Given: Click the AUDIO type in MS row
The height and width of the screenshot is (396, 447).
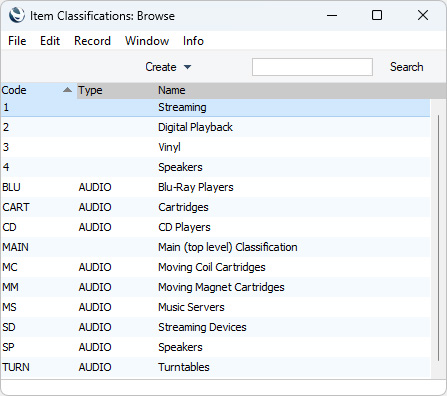Looking at the screenshot, I should (x=95, y=307).
